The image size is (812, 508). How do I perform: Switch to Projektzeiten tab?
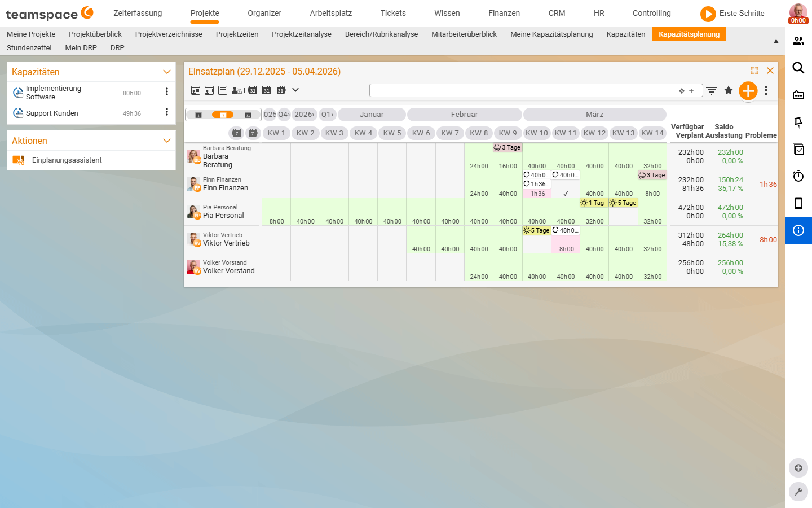[x=237, y=34]
